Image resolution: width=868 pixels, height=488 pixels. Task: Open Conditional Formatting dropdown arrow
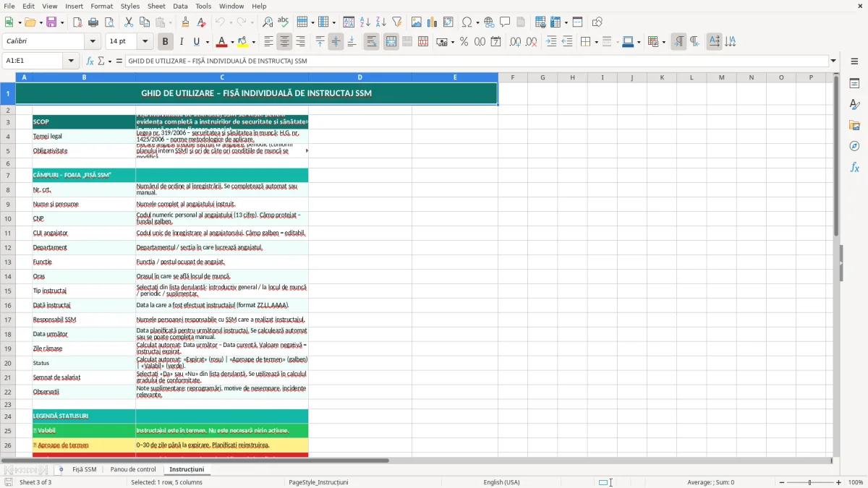663,42
